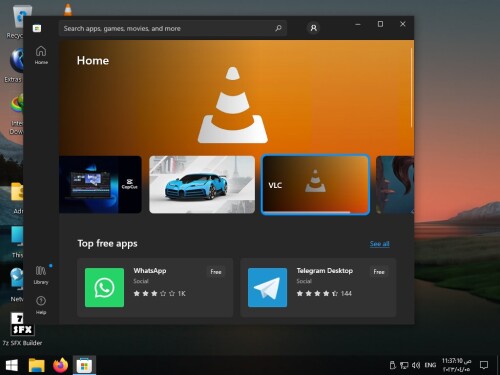
Task: Click the Store window vertical scrollbar
Action: [x=412, y=87]
